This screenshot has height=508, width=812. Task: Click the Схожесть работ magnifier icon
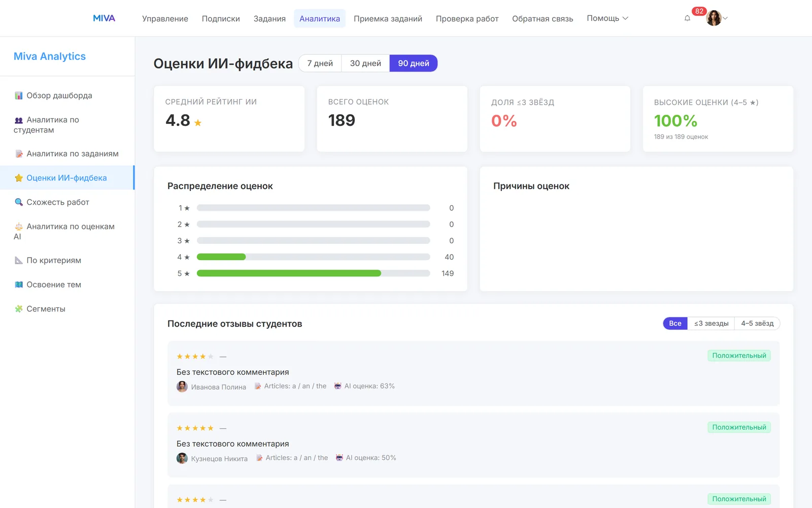pos(19,202)
